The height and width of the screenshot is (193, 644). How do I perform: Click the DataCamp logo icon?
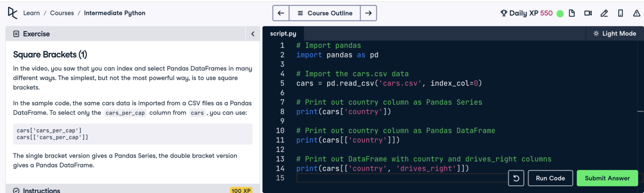tap(12, 13)
